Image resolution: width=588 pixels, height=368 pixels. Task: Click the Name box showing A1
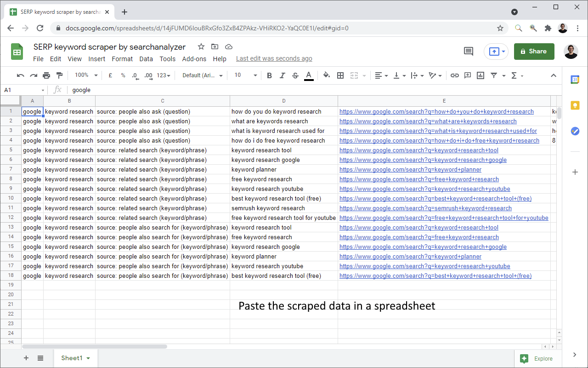24,90
